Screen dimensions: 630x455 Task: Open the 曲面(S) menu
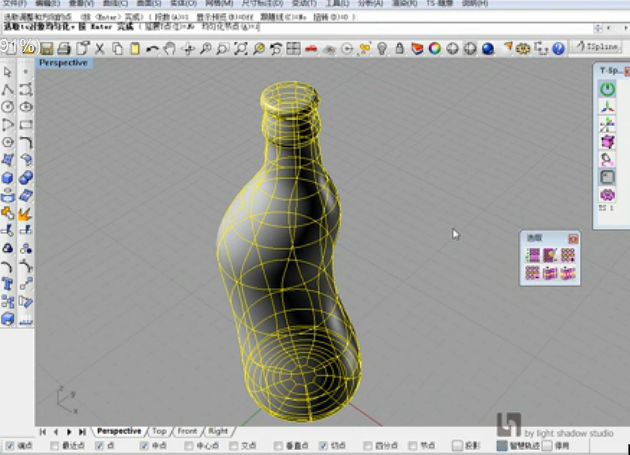point(148,4)
